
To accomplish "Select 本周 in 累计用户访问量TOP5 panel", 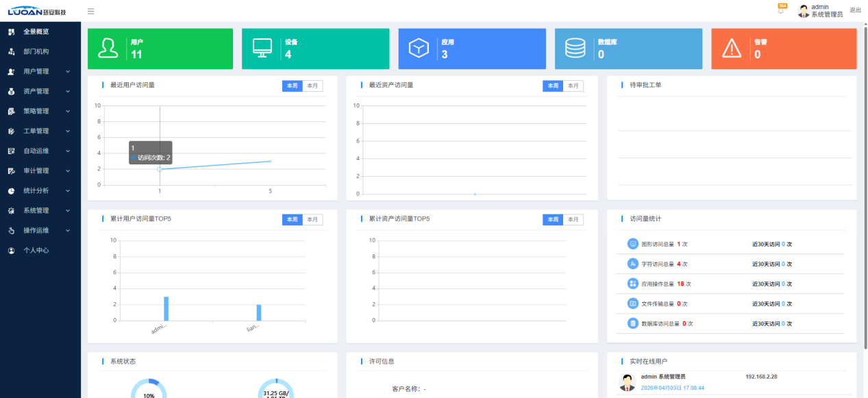I will pyautogui.click(x=293, y=219).
